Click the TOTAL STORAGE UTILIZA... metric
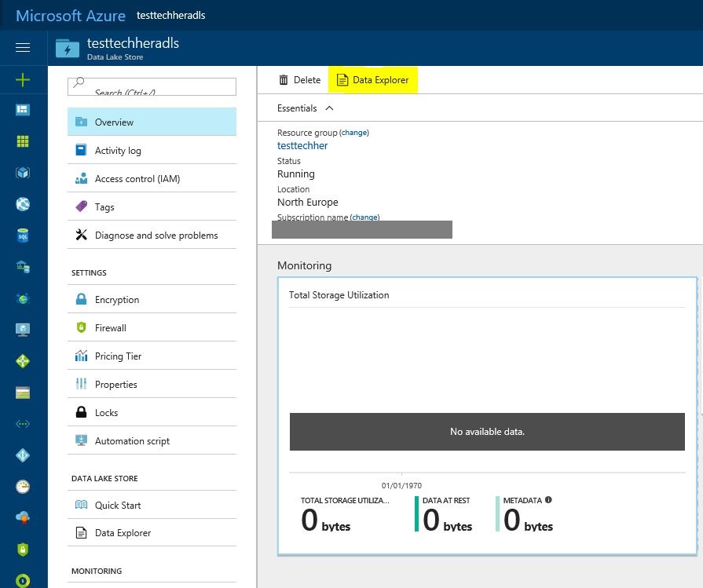This screenshot has height=588, width=703. click(346, 514)
